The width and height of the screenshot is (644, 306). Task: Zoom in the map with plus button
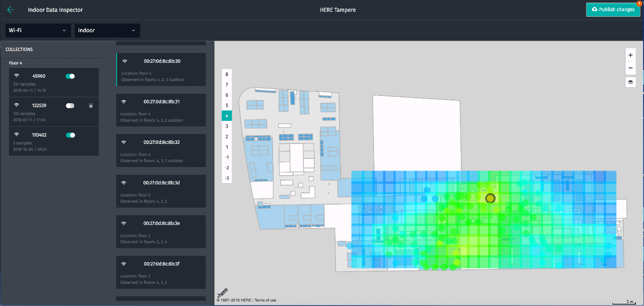(631, 55)
